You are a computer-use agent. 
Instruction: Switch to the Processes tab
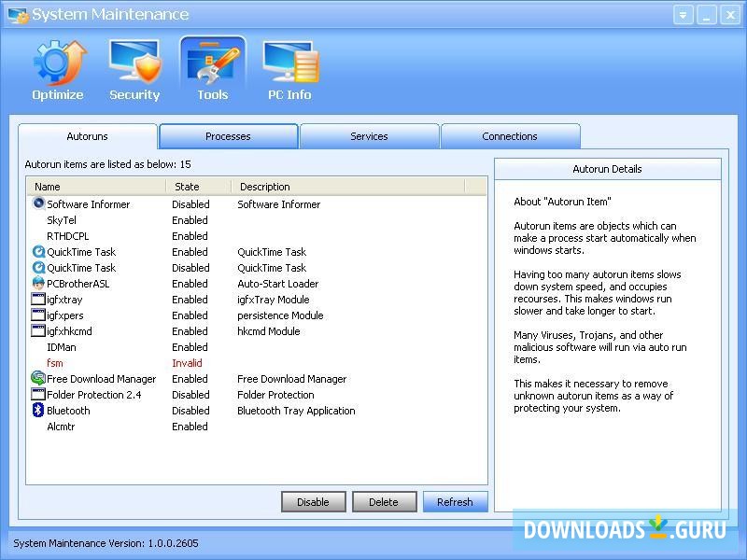point(228,136)
